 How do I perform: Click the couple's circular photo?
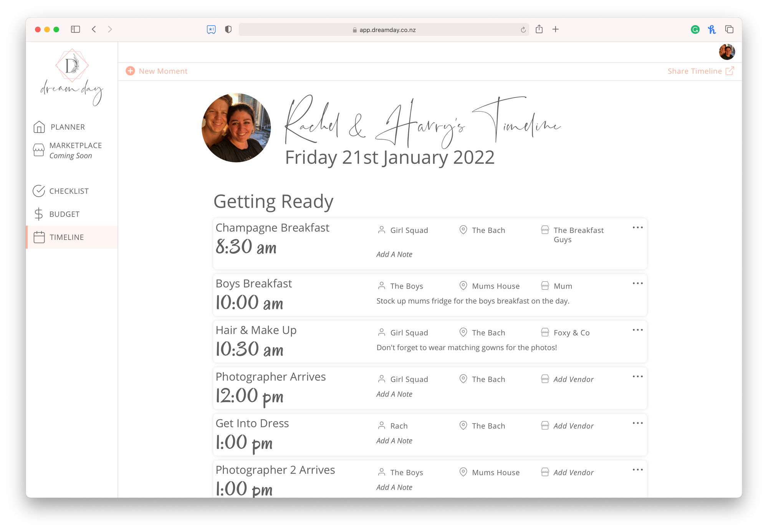[236, 127]
